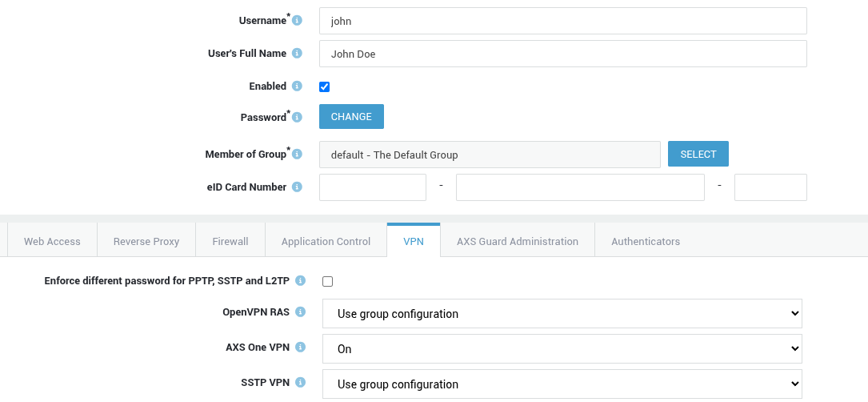Click the CHANGE password button

point(351,116)
